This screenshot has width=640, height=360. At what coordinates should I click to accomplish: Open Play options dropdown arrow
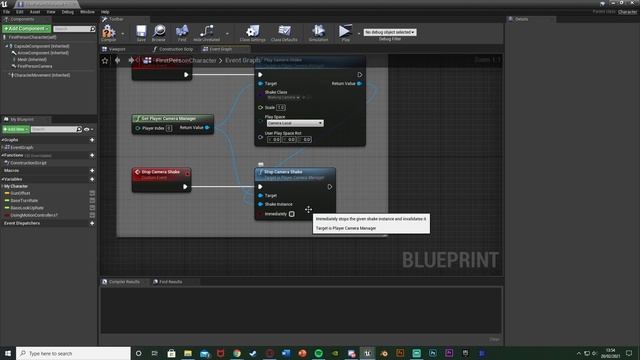359,33
